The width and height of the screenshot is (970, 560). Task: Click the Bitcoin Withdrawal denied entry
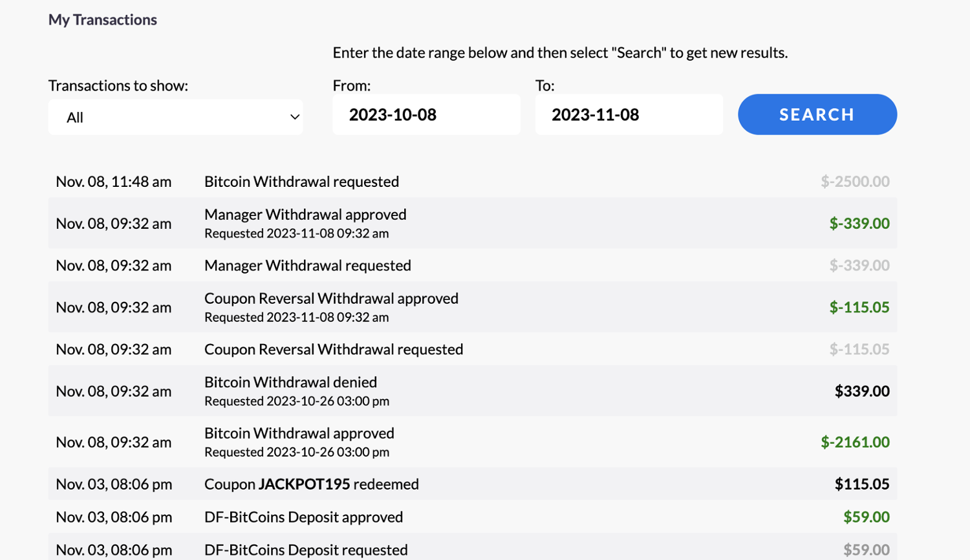point(290,383)
